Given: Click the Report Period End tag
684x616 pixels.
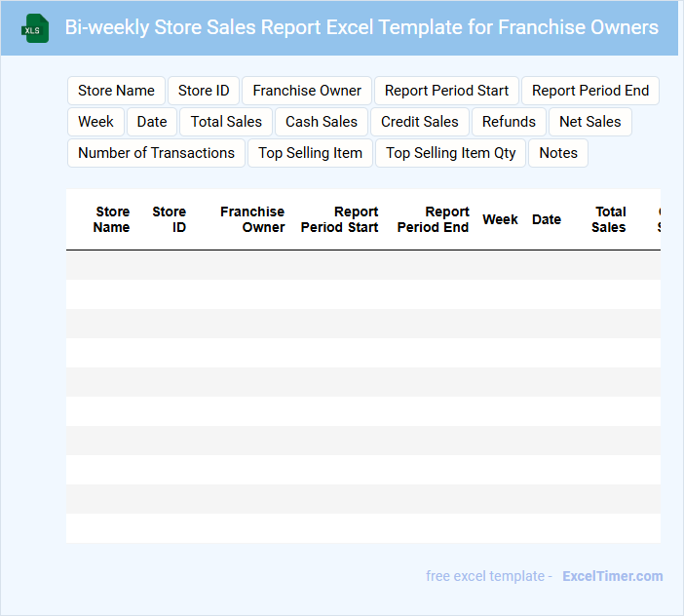Looking at the screenshot, I should [590, 91].
